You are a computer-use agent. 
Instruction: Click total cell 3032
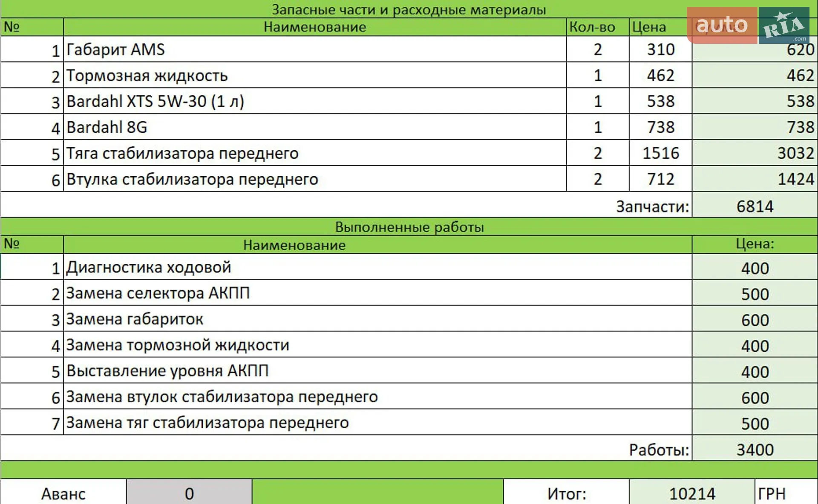[755, 153]
